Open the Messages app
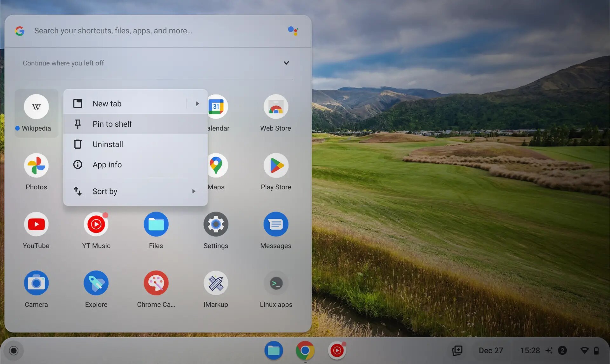This screenshot has width=610, height=364. pos(276,225)
